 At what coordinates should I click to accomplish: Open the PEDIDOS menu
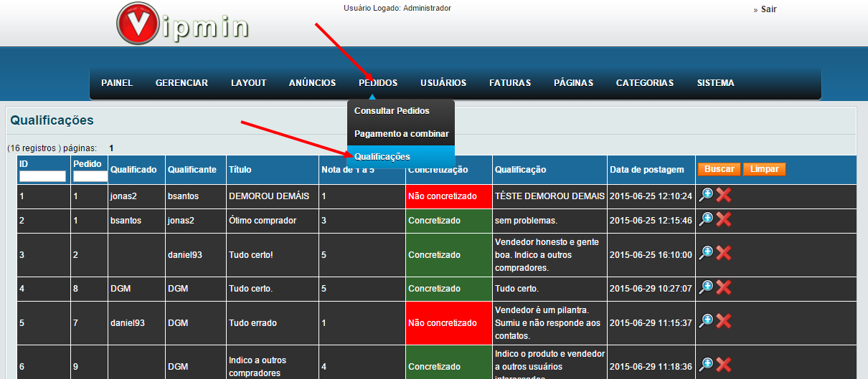point(378,83)
